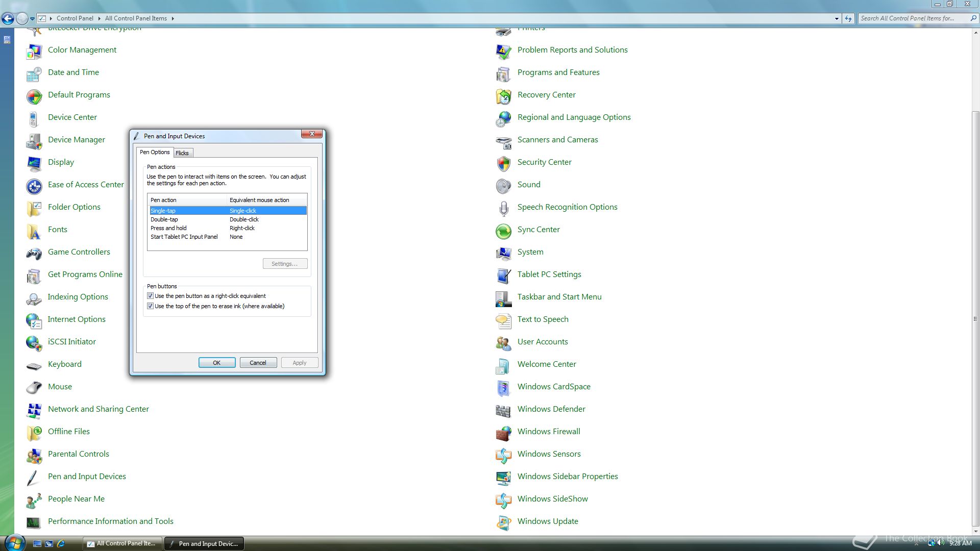Click the Back navigation button
The height and width of the screenshot is (551, 980).
8,19
